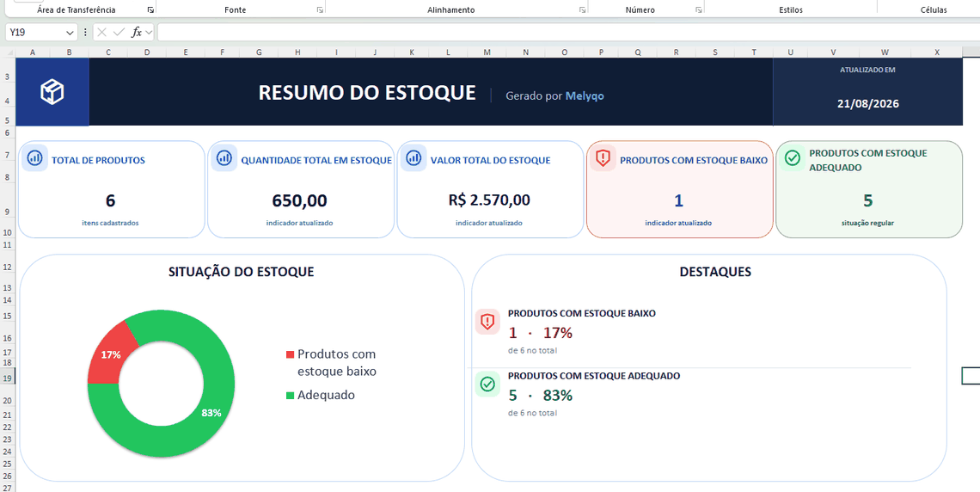Click the Insert Function fx icon
The height and width of the screenshot is (492, 980).
(x=136, y=33)
